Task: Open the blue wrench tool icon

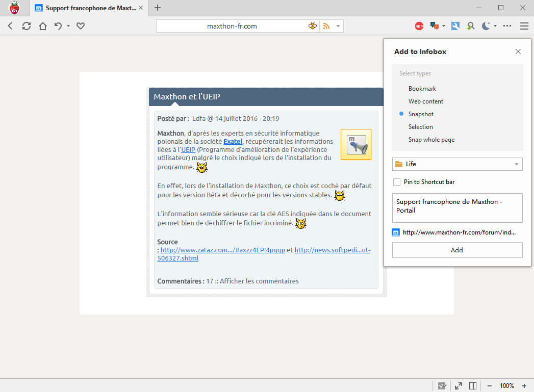Action: 455,26
